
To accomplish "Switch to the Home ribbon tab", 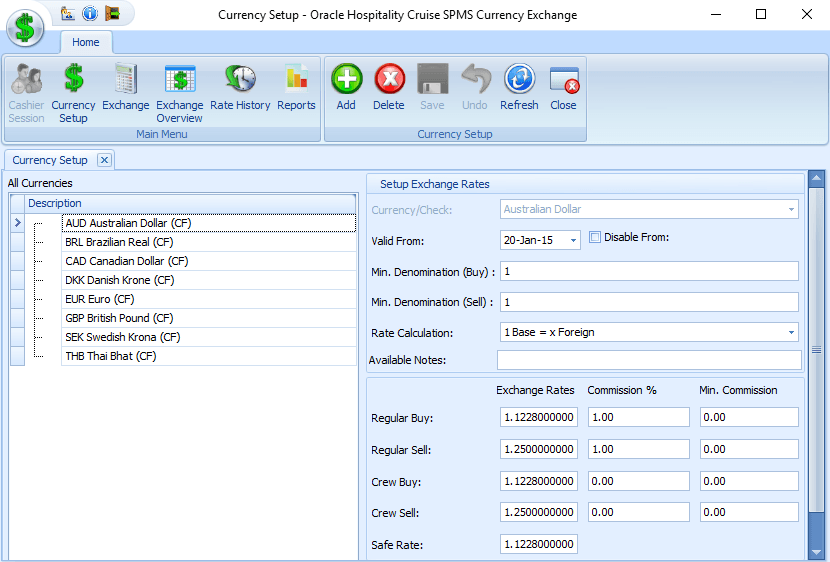I will tap(86, 42).
